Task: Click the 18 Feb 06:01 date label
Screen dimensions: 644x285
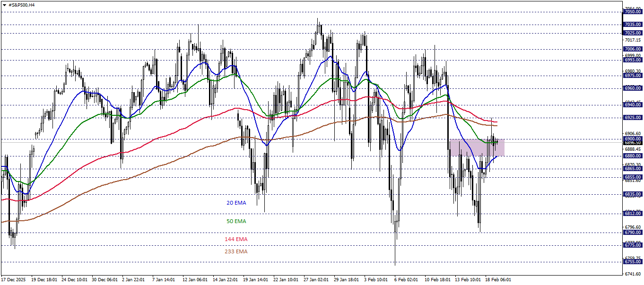Action: (x=498, y=279)
